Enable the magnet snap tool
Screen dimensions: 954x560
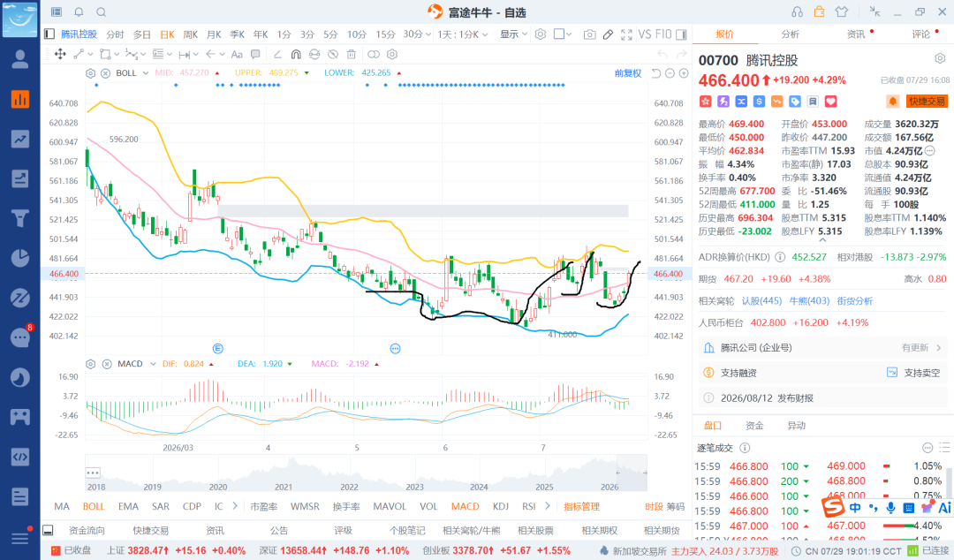[x=296, y=54]
